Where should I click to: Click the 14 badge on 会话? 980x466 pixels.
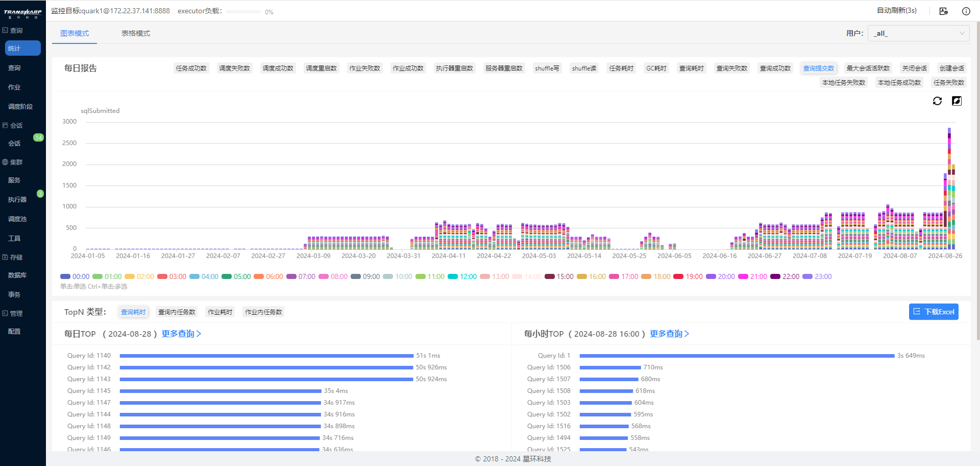coord(38,137)
